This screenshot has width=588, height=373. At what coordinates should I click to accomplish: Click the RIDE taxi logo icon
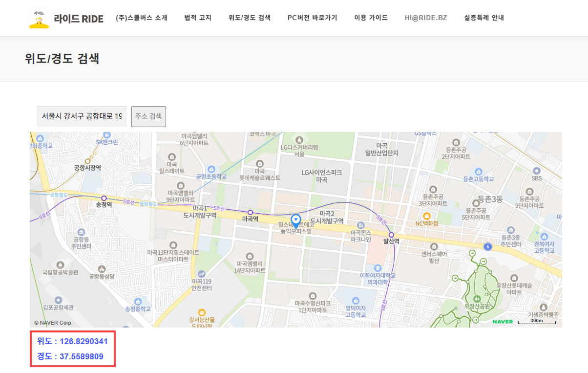pos(39,18)
